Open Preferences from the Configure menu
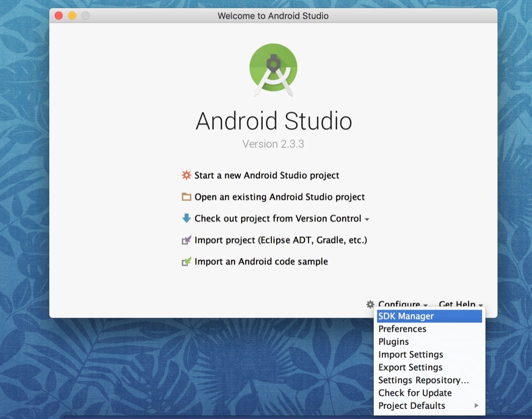The height and width of the screenshot is (419, 532). (402, 328)
